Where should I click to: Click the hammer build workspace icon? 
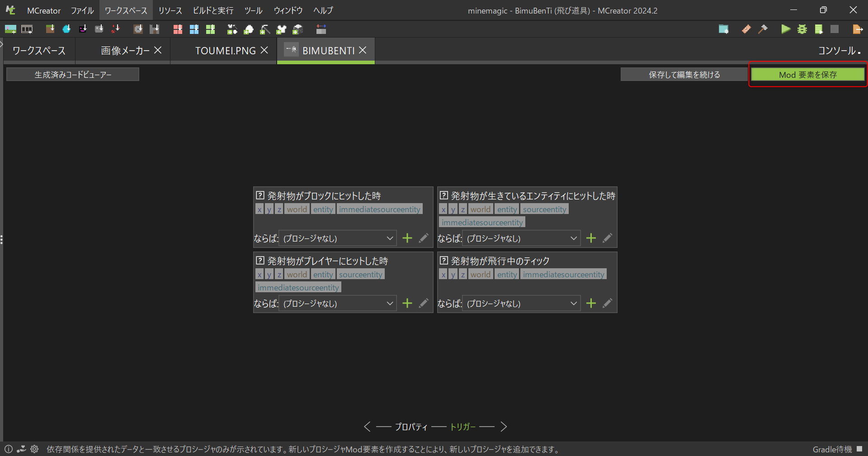tap(763, 29)
